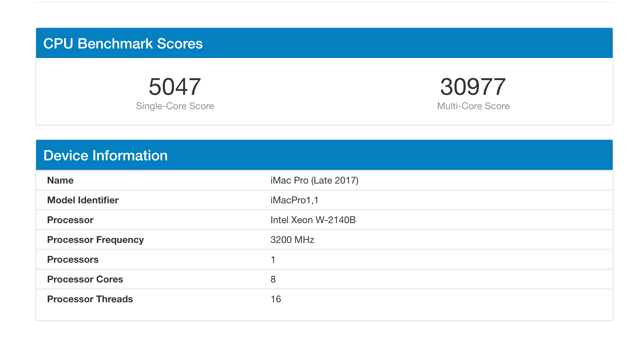The height and width of the screenshot is (348, 644).
Task: Click the Multi-Core Score label
Action: tap(473, 106)
